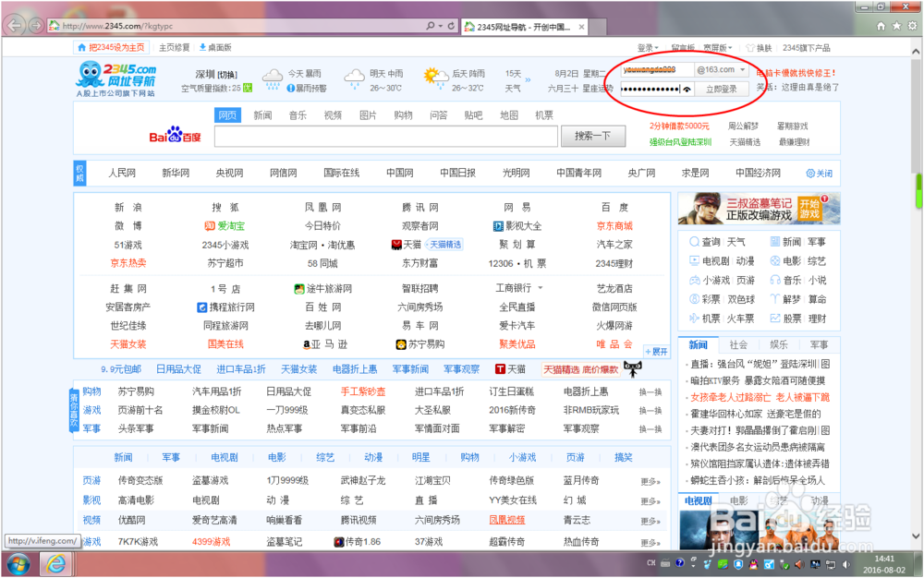The width and height of the screenshot is (924, 578).
Task: Refresh the page with the reload icon
Action: click(x=452, y=26)
